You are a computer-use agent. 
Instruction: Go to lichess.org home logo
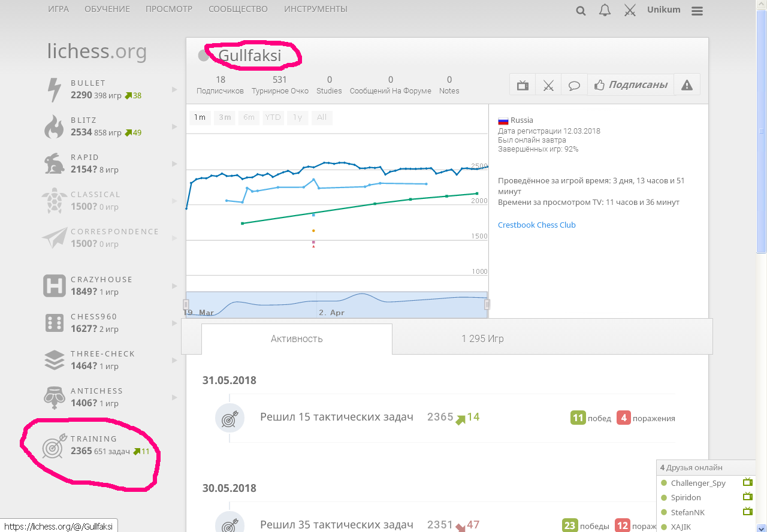(97, 52)
